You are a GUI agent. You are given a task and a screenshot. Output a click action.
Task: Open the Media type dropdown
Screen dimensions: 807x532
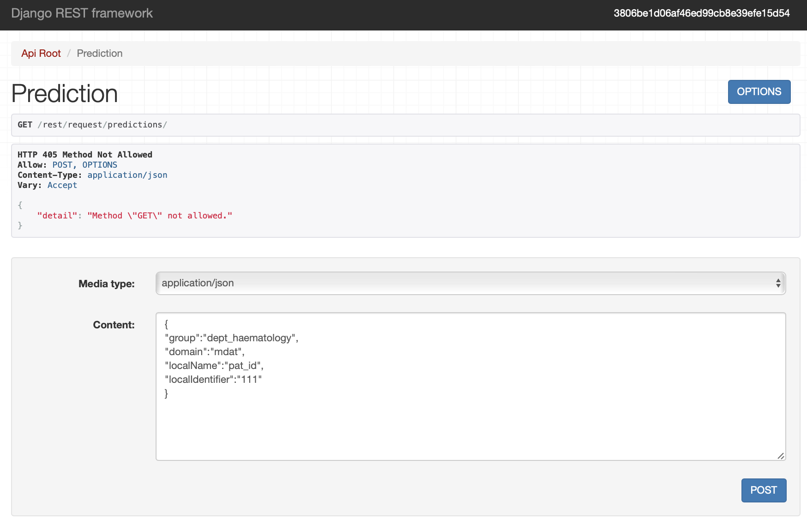tap(470, 283)
